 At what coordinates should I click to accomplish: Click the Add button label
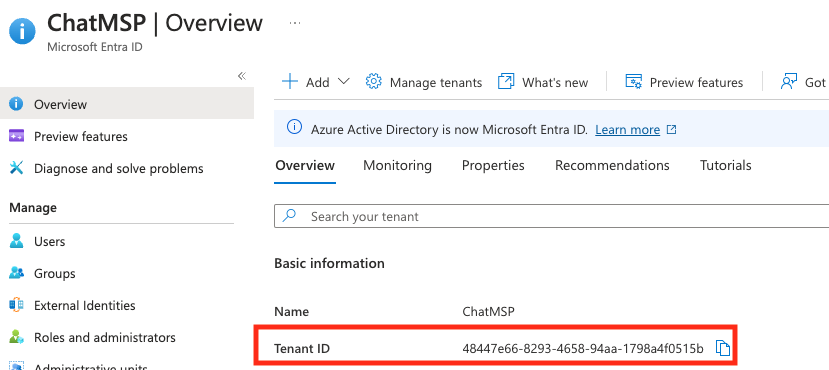tap(317, 82)
